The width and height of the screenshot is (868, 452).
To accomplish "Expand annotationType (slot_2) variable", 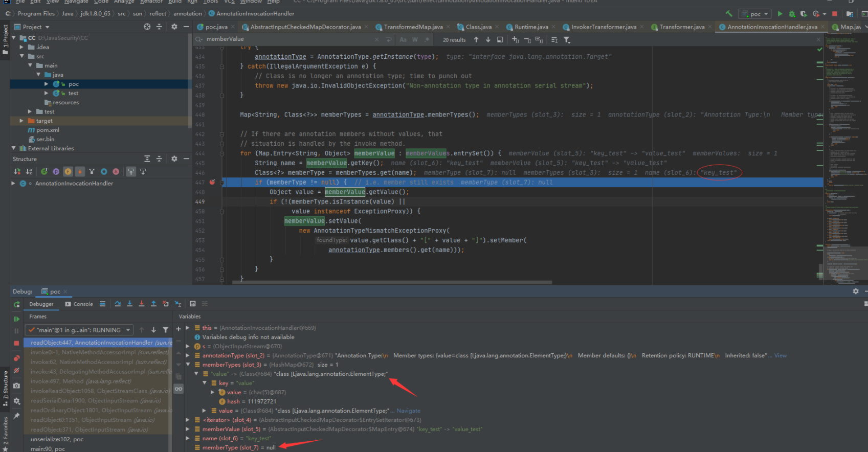I will [188, 355].
